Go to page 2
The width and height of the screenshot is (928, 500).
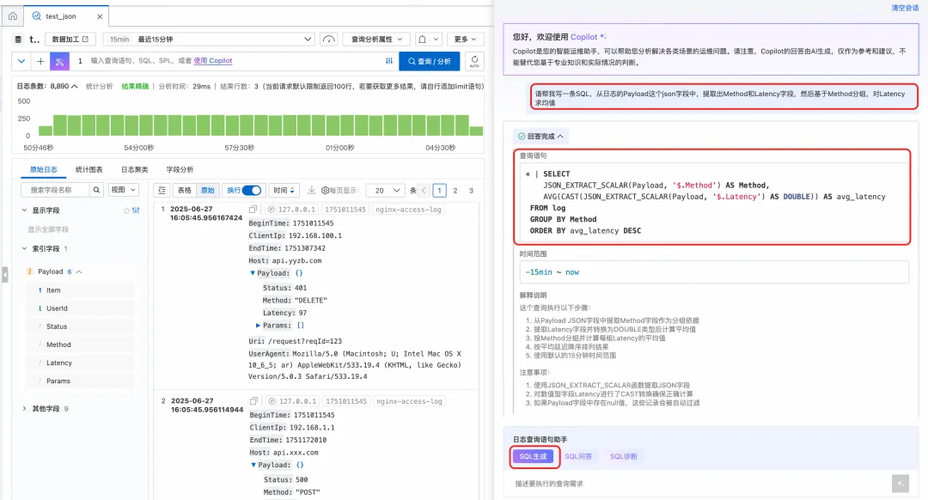pyautogui.click(x=455, y=191)
